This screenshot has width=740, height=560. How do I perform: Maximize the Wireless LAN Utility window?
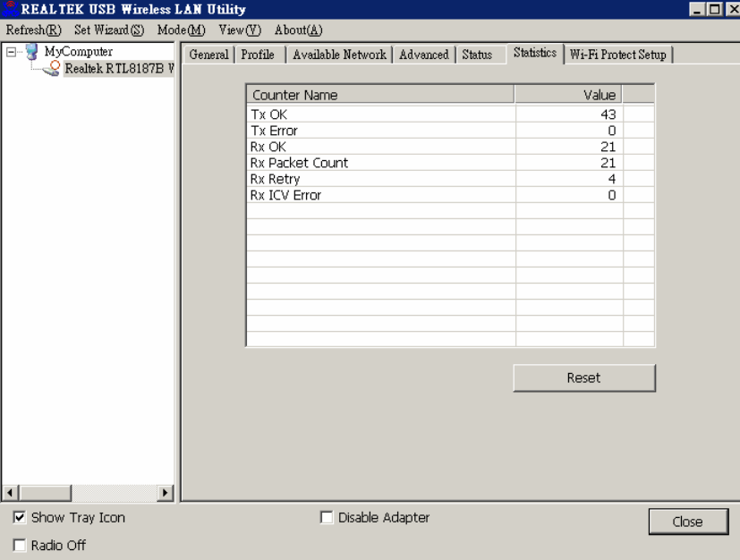[x=715, y=9]
